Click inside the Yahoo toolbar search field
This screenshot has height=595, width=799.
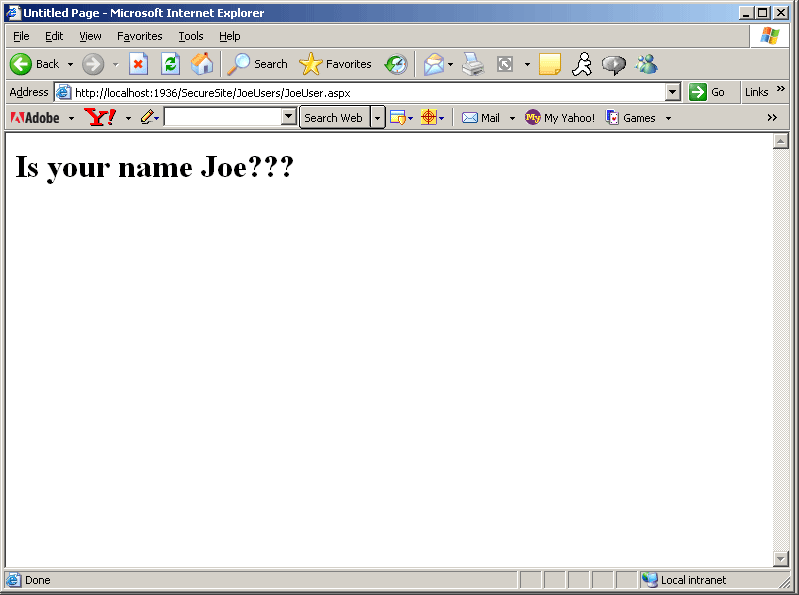222,118
